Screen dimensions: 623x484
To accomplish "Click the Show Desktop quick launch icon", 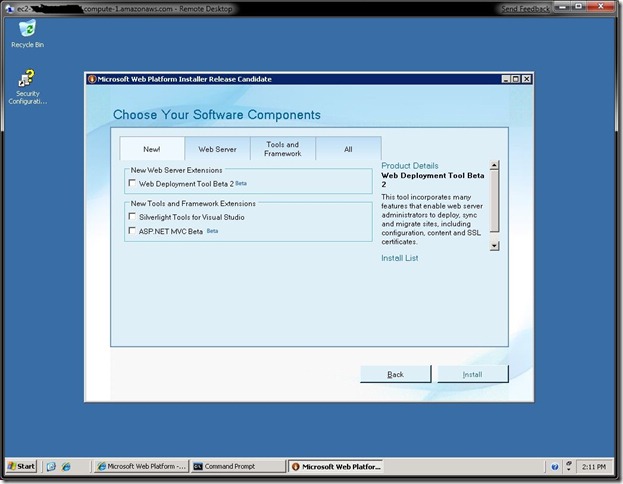I will [x=51, y=467].
